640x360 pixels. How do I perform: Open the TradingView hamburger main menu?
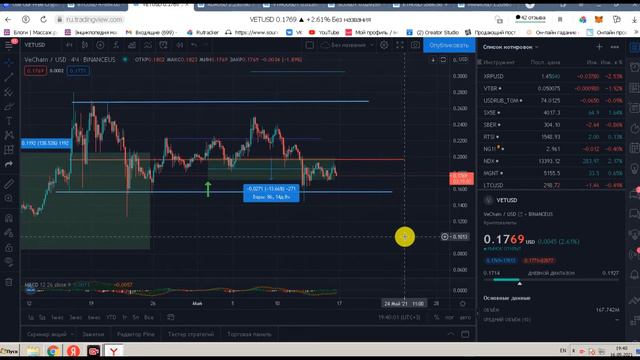tap(9, 45)
